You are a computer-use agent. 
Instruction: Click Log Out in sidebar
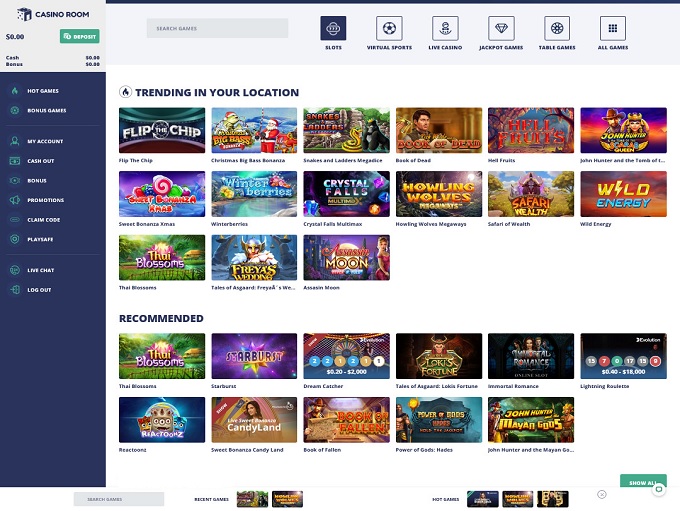pos(39,290)
